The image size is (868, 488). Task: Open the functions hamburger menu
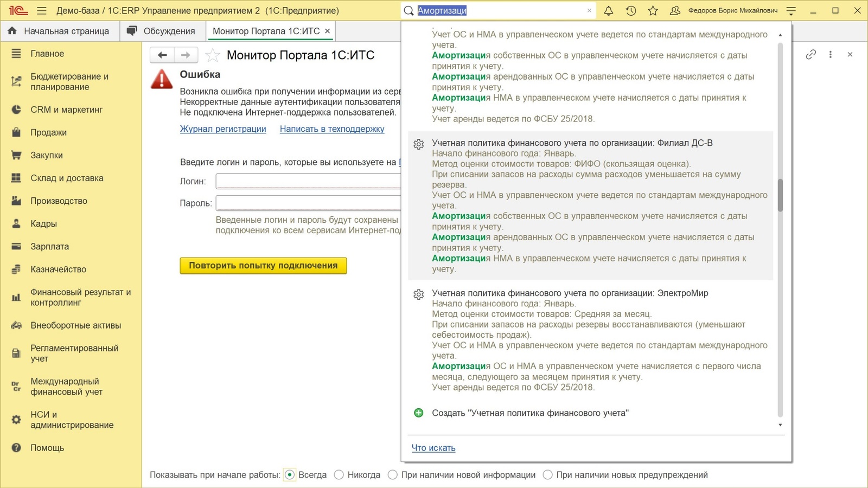(x=42, y=11)
